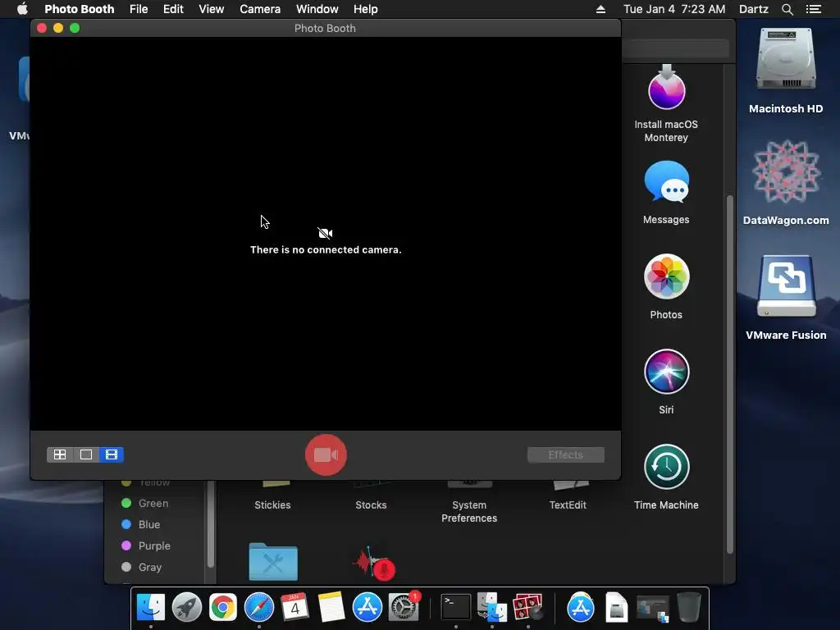The width and height of the screenshot is (840, 630).
Task: Click the Effects button in Photo Booth
Action: [566, 454]
